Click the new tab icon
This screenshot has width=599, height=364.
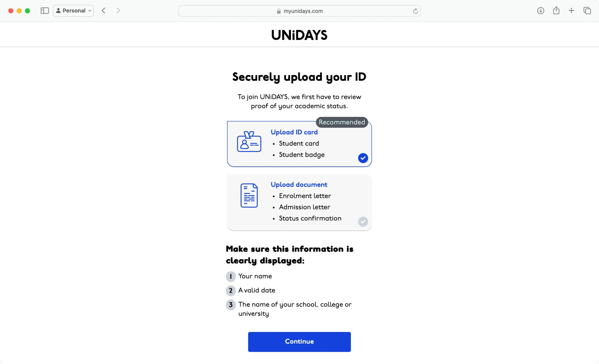coord(572,11)
